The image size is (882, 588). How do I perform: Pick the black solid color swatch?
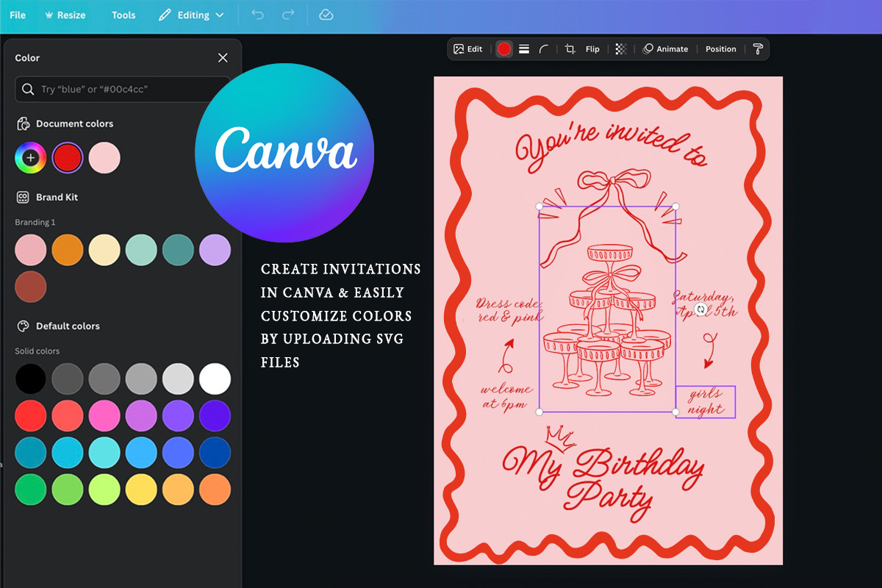(x=30, y=379)
